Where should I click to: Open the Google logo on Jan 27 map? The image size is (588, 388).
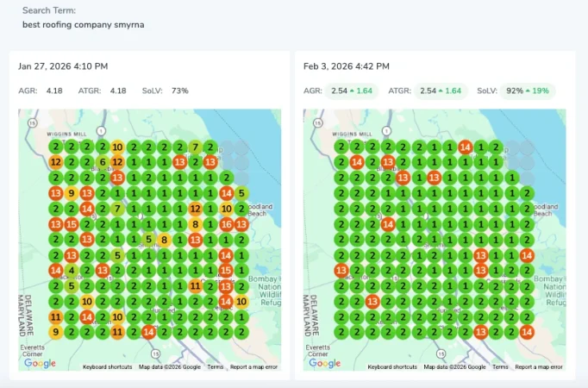[40, 364]
